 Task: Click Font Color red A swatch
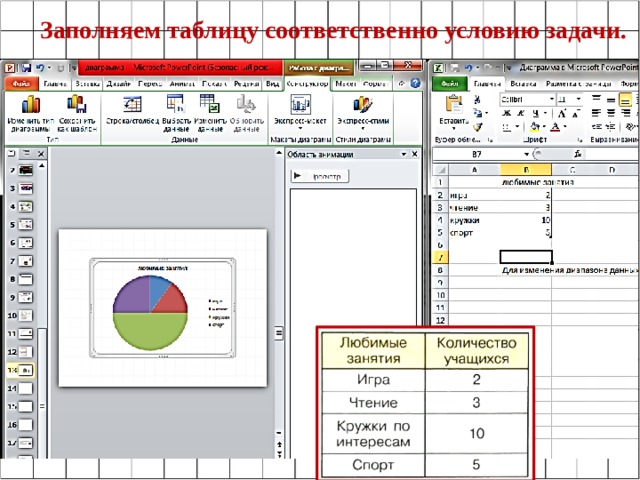[555, 127]
